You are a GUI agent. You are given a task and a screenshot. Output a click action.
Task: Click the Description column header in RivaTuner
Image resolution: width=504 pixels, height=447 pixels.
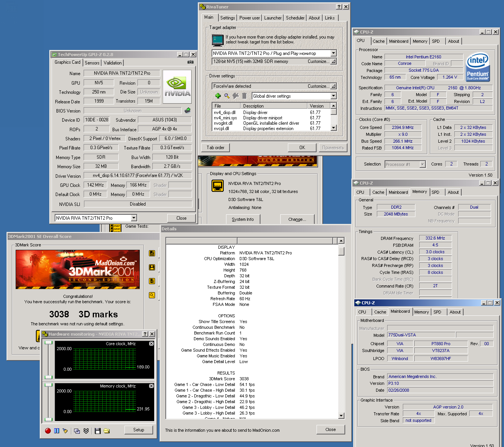pyautogui.click(x=274, y=106)
